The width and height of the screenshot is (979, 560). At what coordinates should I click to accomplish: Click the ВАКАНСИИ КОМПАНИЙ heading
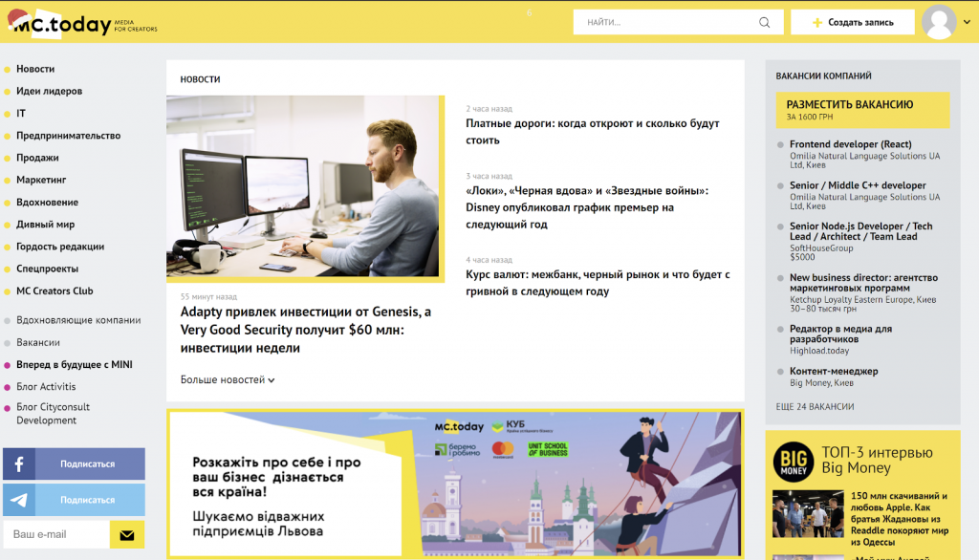823,76
